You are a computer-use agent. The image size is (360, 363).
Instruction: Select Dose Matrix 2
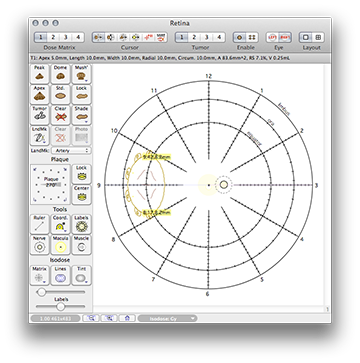point(53,37)
